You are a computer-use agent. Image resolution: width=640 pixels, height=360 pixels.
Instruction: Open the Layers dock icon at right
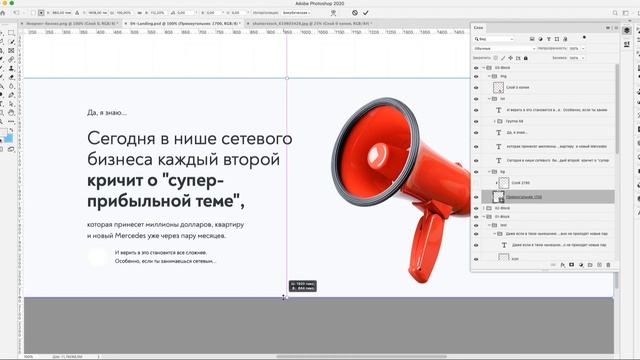[627, 31]
